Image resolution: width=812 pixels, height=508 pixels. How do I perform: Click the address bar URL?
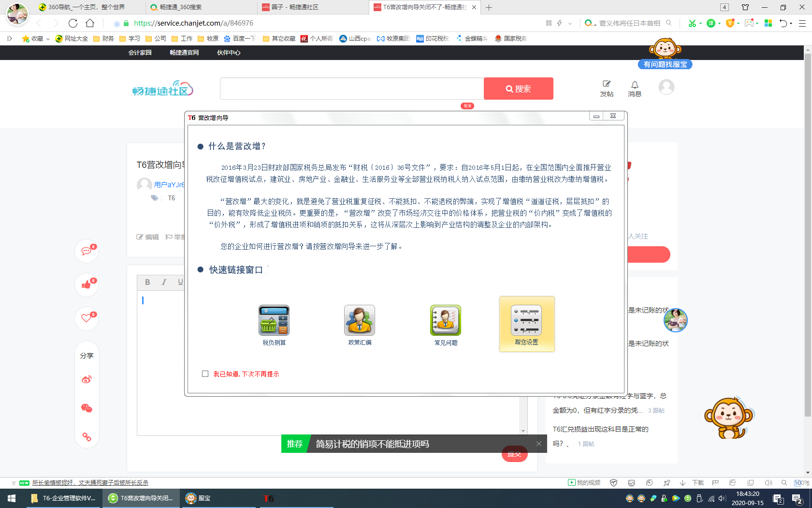click(x=193, y=23)
